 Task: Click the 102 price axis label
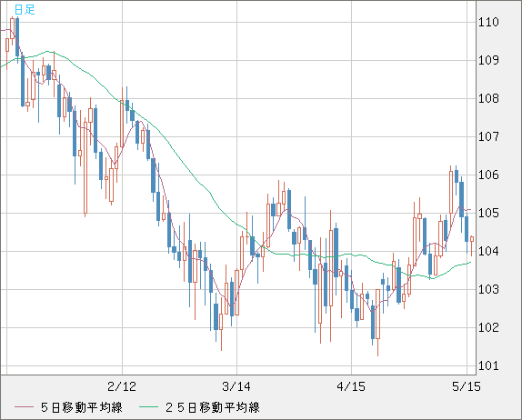pyautogui.click(x=488, y=328)
